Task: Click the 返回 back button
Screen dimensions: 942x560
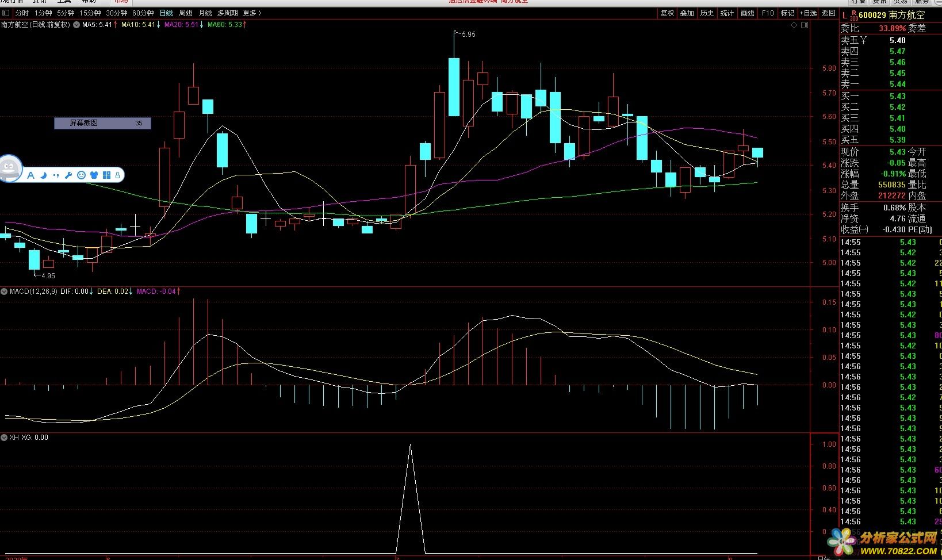Action: (x=828, y=13)
